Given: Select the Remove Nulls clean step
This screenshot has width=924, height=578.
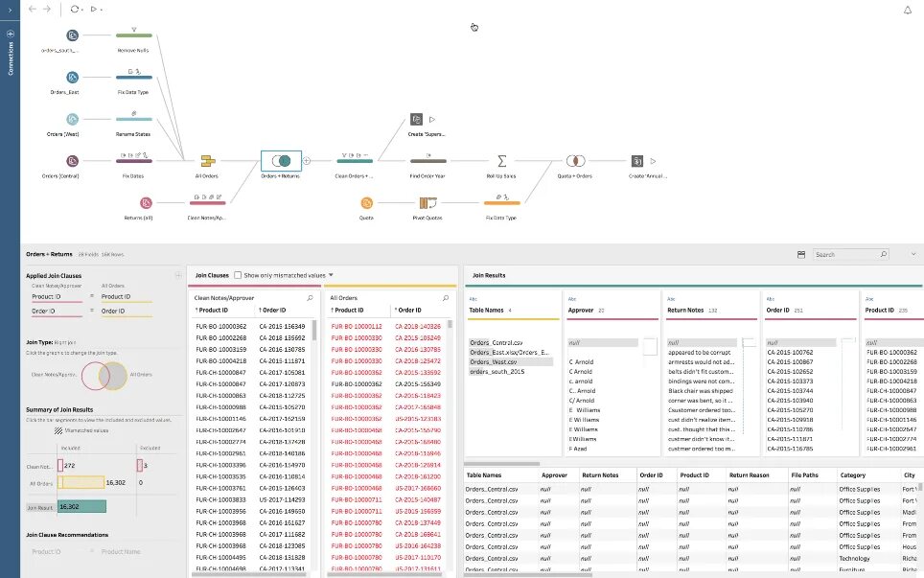Looking at the screenshot, I should tap(134, 35).
